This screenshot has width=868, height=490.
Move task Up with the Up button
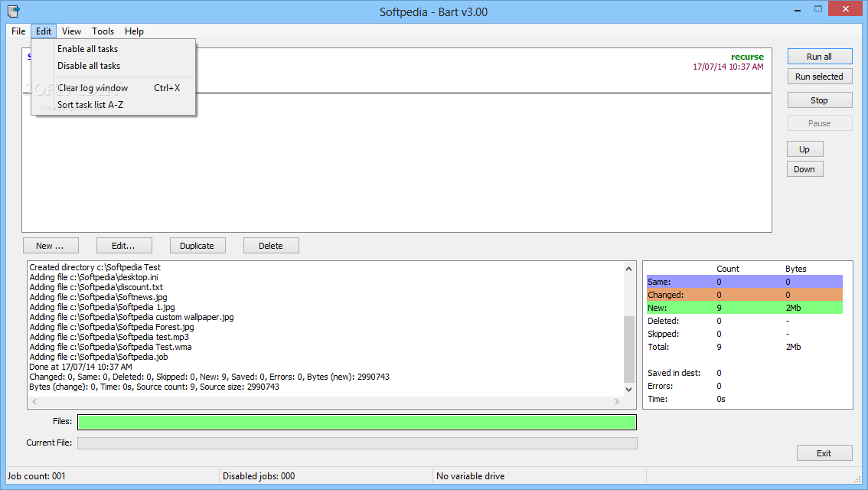point(804,149)
